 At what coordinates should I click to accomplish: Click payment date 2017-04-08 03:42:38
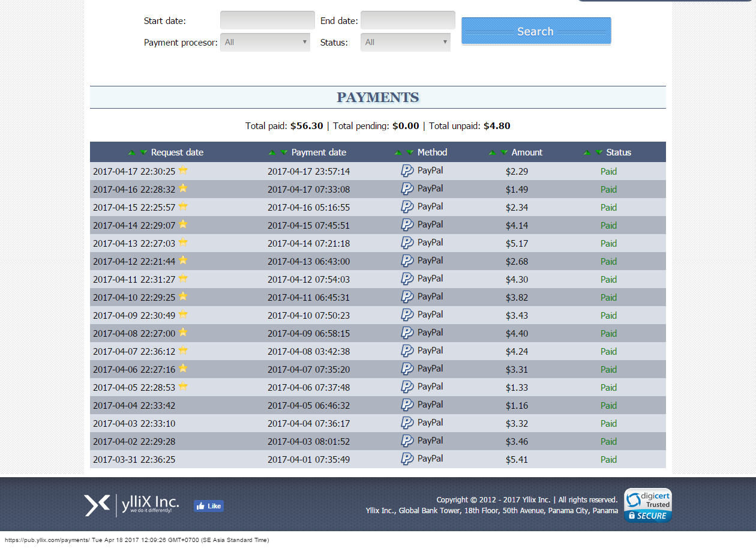tap(308, 352)
